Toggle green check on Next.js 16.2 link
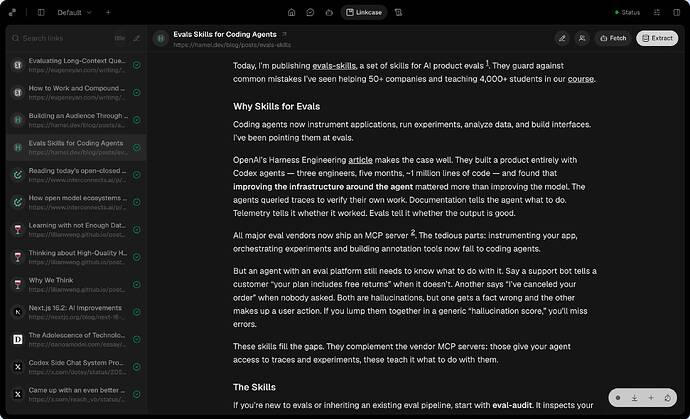 137,312
